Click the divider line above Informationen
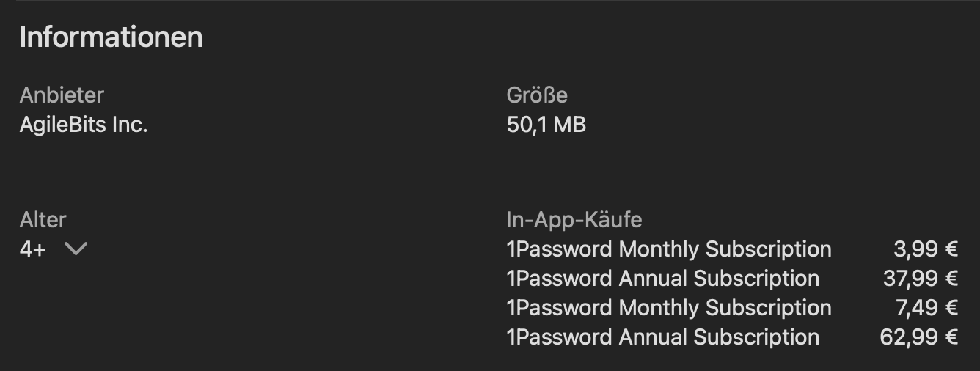 tap(490, 1)
